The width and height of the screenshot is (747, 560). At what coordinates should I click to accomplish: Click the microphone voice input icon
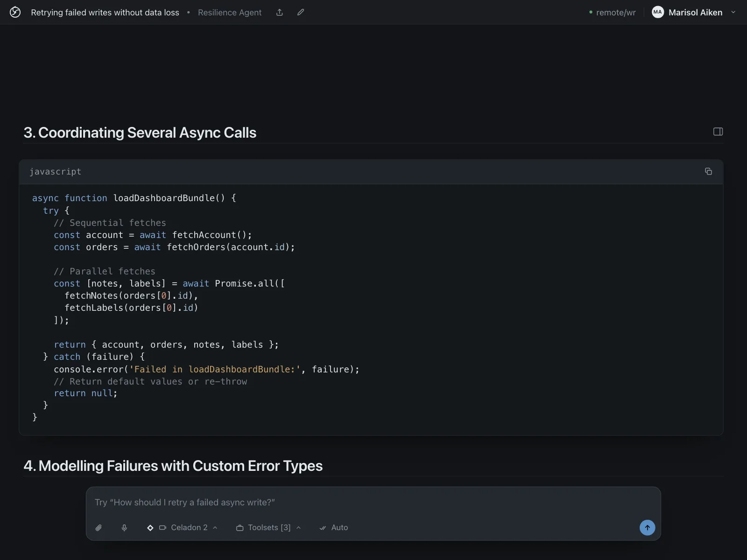(x=124, y=528)
